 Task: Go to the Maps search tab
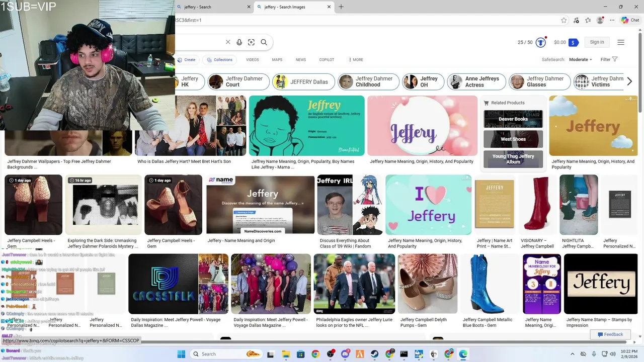tap(277, 60)
